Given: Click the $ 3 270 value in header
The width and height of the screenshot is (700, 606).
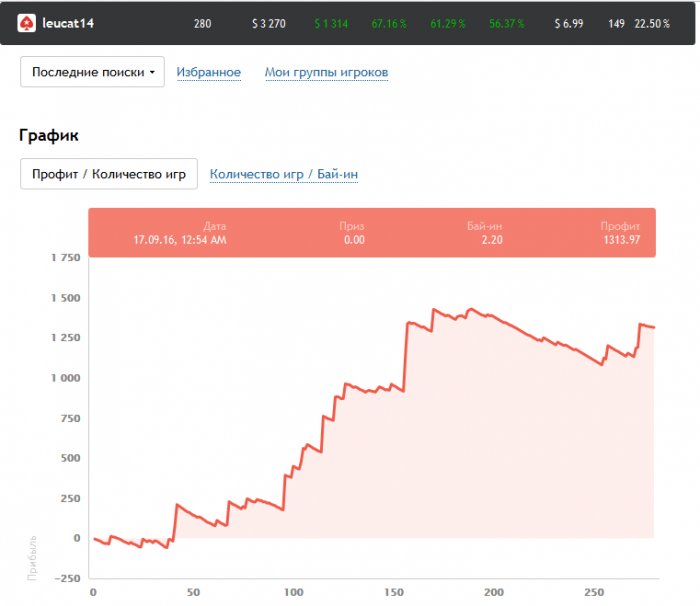Looking at the screenshot, I should coord(269,23).
